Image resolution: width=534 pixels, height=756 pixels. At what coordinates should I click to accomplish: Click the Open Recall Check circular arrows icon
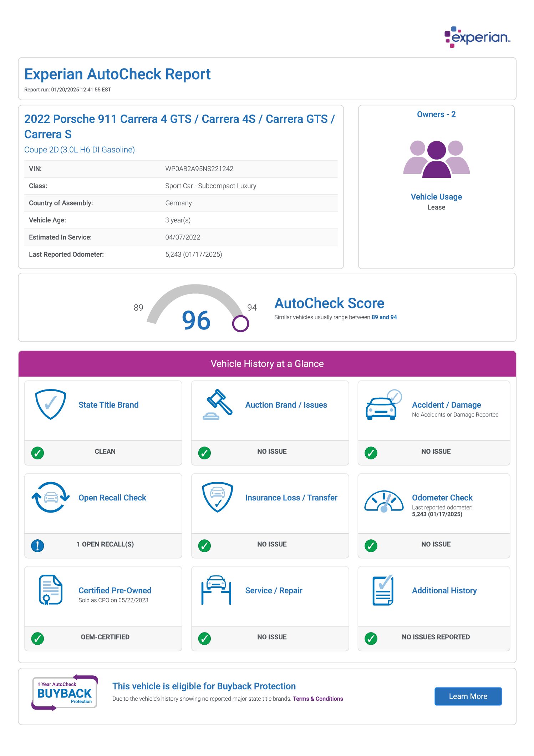coord(51,497)
